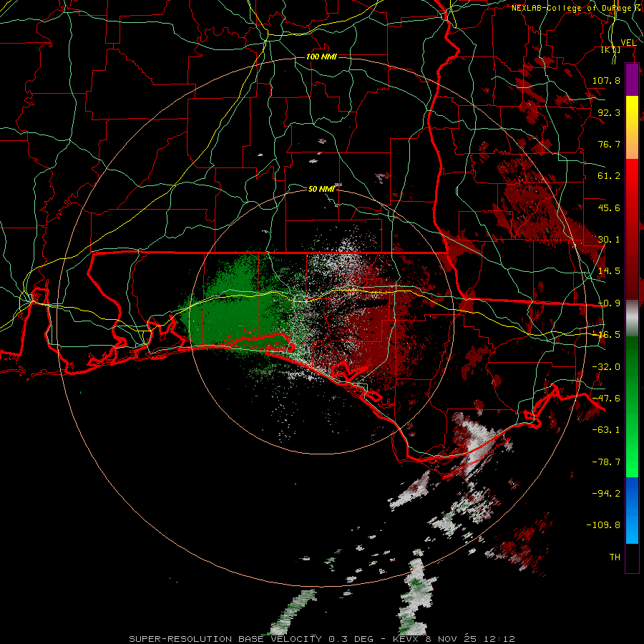Click the -47.6 velocity scale value
Screen dimensions: 644x644
pos(606,399)
